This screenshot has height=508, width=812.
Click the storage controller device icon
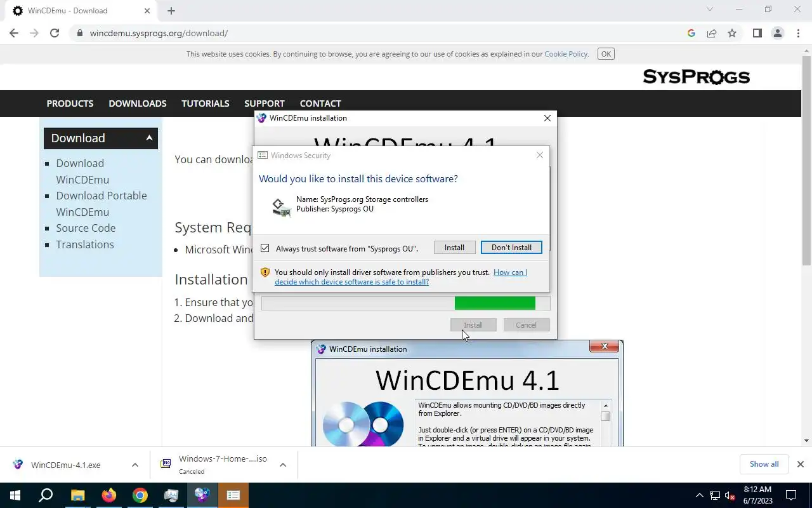(281, 208)
